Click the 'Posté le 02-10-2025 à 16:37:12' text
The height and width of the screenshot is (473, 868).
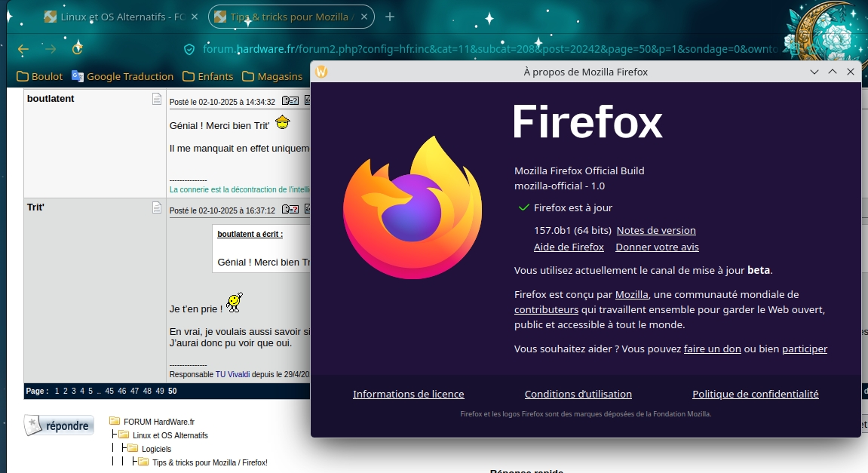[222, 210]
